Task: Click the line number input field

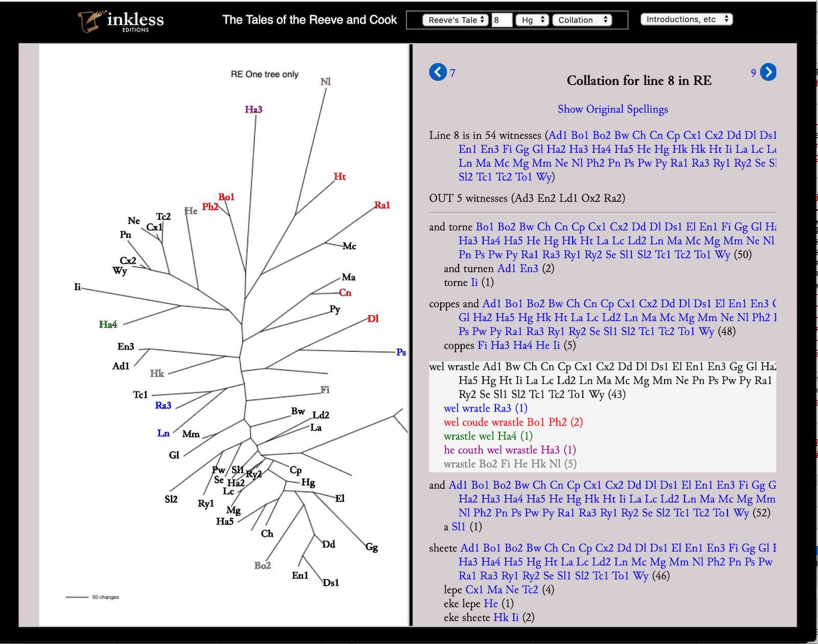Action: point(502,20)
